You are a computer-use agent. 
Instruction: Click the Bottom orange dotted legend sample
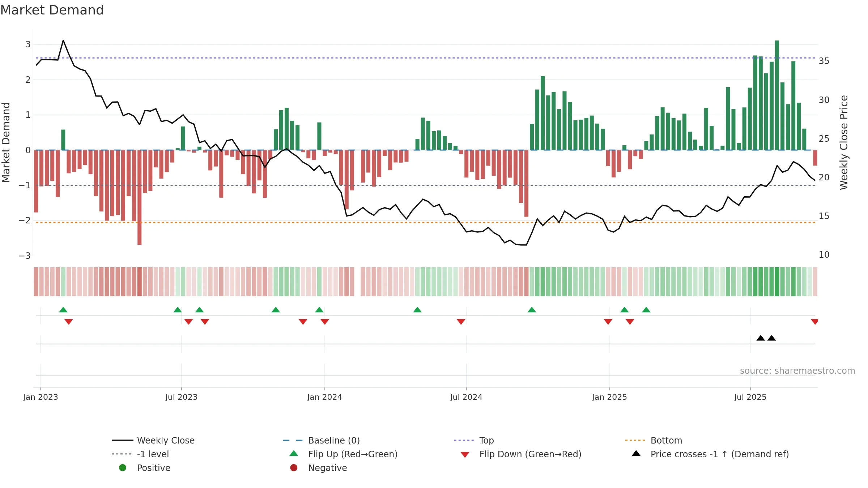click(635, 440)
